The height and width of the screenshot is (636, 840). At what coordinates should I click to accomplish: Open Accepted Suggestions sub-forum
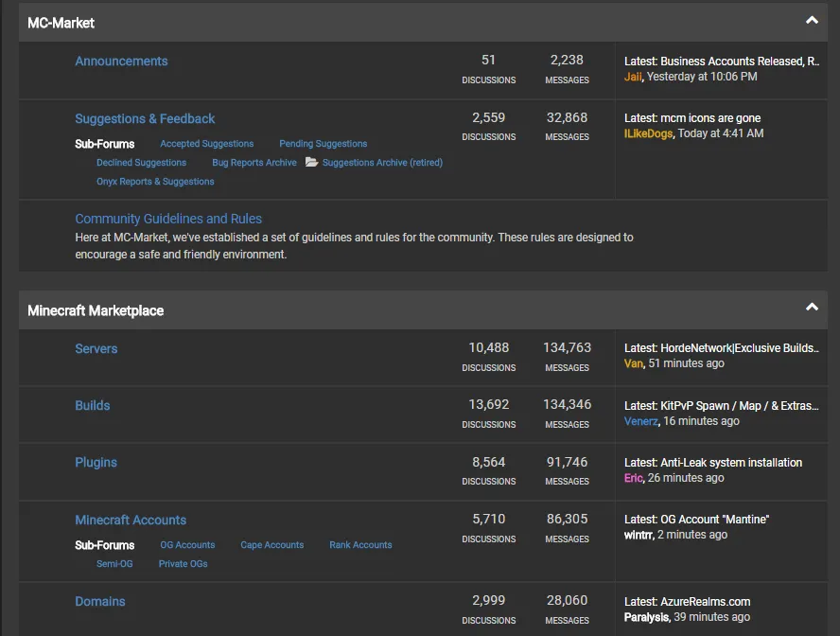(x=207, y=144)
